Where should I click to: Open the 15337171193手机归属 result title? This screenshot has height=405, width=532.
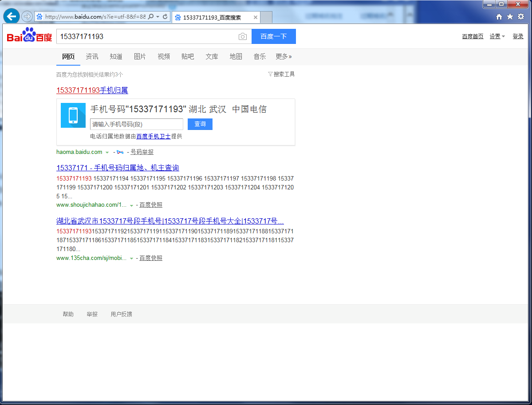(x=92, y=90)
